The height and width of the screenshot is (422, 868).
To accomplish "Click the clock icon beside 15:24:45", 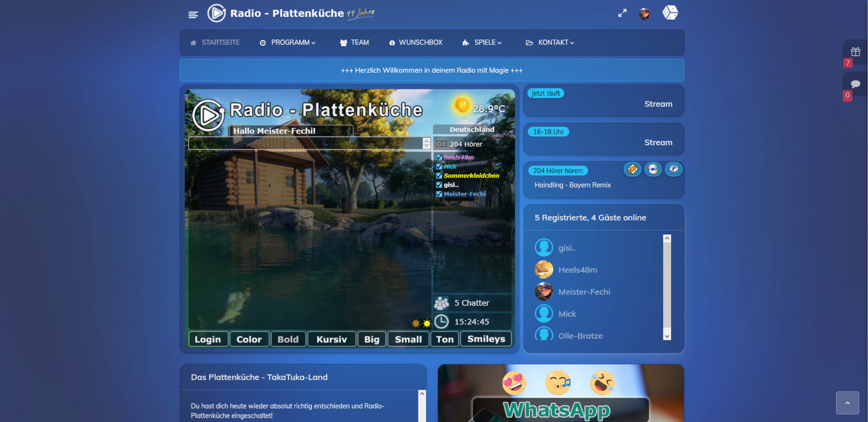I will (x=441, y=322).
